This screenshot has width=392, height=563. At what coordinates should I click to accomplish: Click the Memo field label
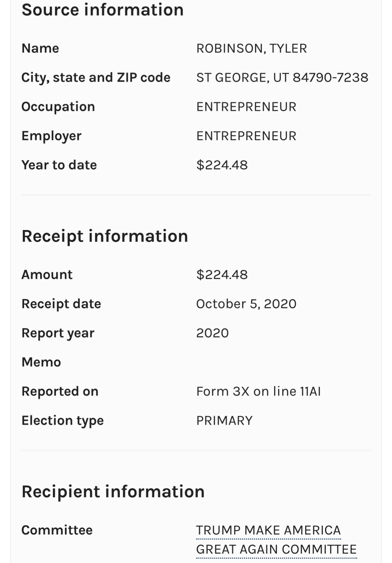[41, 362]
